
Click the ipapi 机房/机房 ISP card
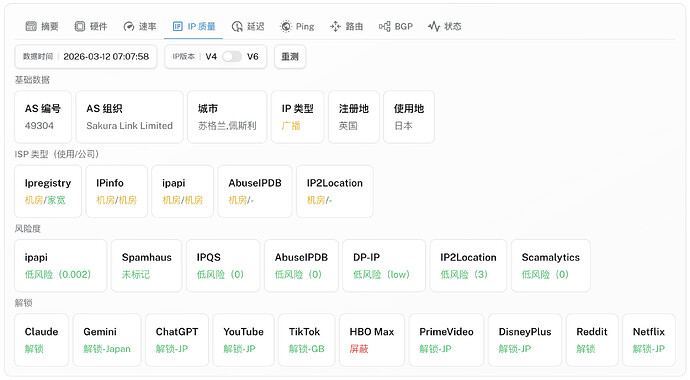[183, 191]
